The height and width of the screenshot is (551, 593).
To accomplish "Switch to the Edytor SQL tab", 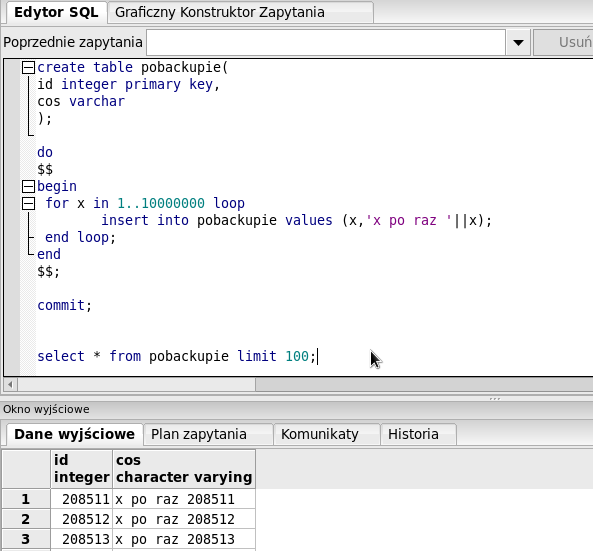I will tap(56, 12).
